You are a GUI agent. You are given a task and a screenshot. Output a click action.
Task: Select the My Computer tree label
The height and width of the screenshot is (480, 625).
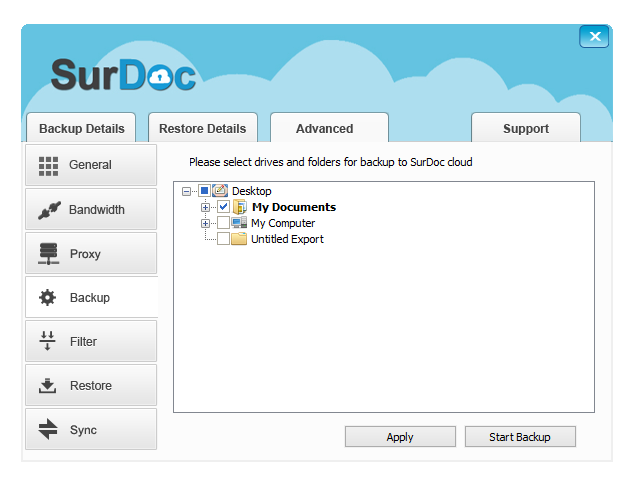[283, 223]
